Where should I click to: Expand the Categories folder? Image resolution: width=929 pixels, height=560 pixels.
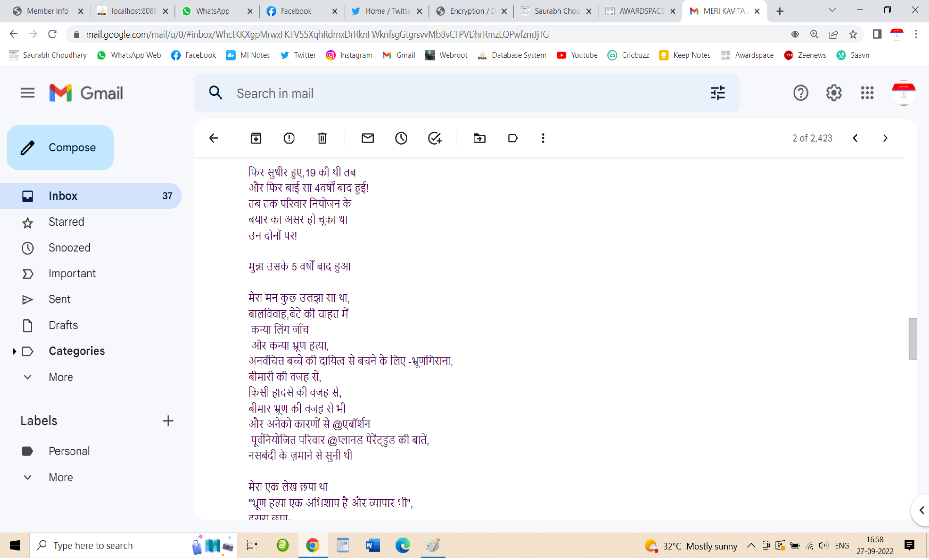tap(14, 351)
